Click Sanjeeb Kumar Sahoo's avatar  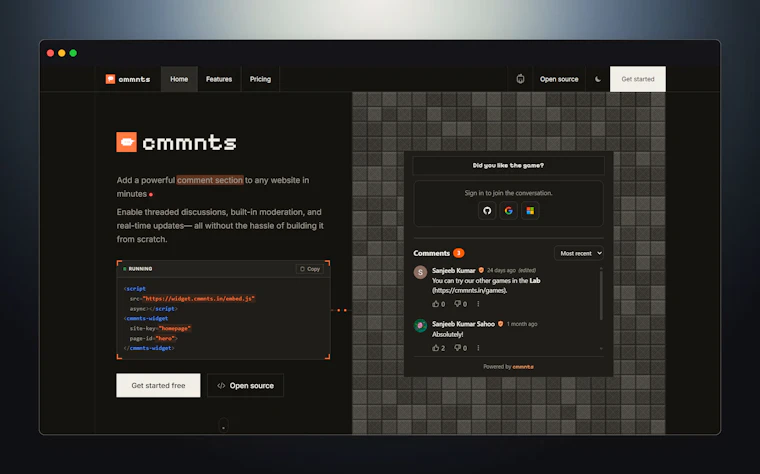420,325
